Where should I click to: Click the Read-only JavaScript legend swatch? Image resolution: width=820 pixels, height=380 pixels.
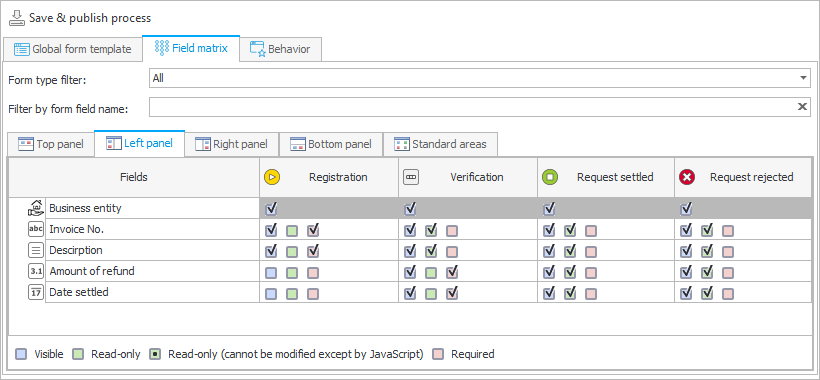[x=155, y=354]
